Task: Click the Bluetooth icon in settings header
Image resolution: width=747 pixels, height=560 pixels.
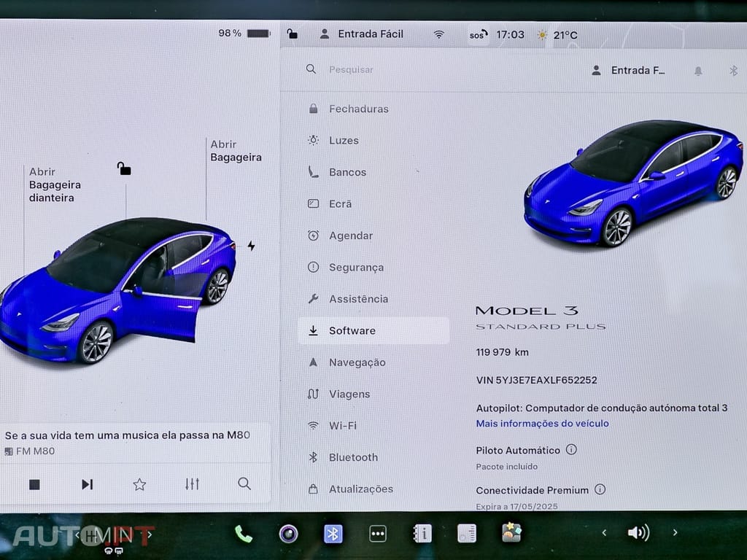Action: (x=733, y=71)
